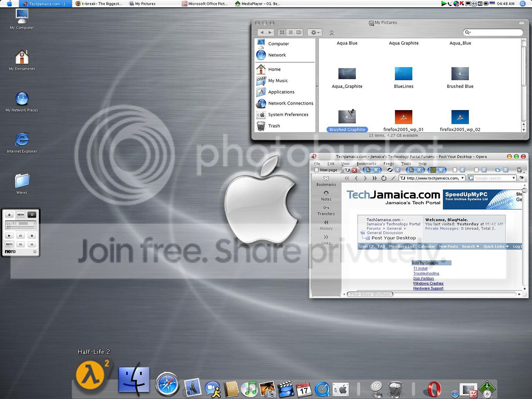Open the File menu in Opera
532x399 pixels.
317,164
